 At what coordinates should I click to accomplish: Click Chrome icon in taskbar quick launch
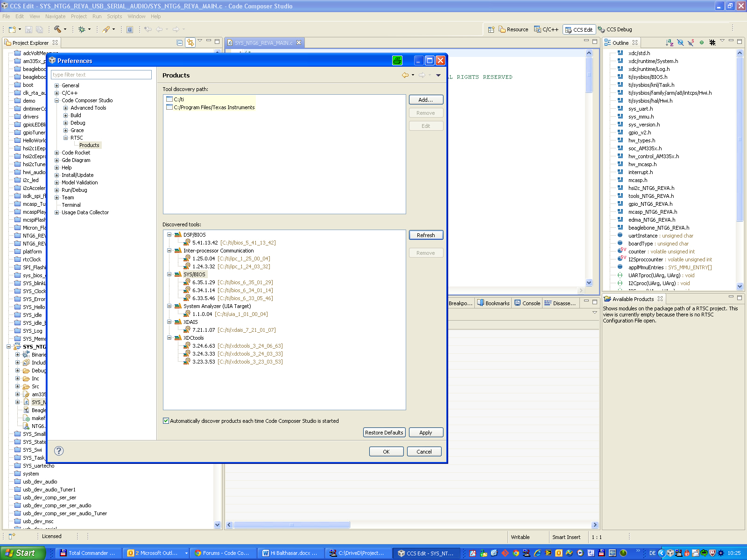click(516, 553)
